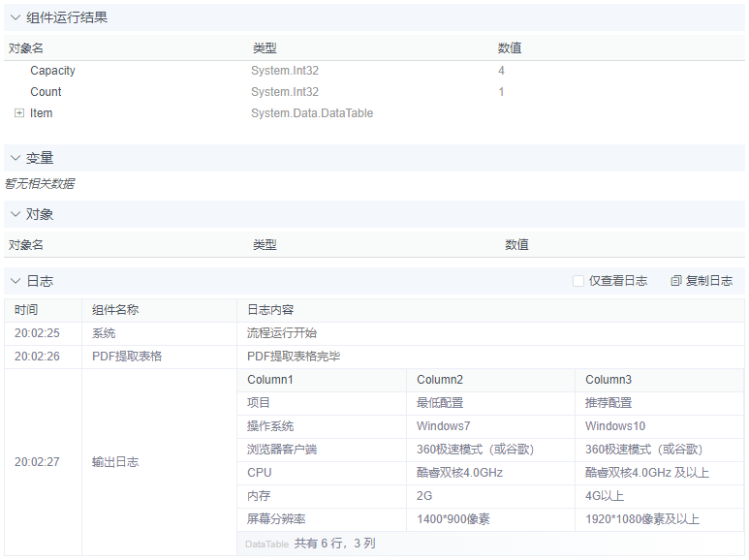Viewport: 749px width, 560px height.
Task: Enable the 仅查看日志 checkbox
Action: [x=578, y=281]
